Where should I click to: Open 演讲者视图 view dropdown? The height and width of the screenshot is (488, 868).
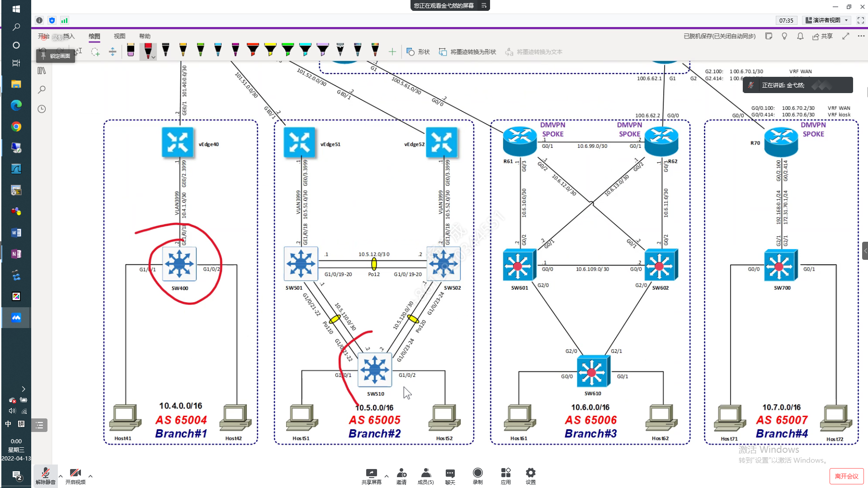pyautogui.click(x=827, y=20)
